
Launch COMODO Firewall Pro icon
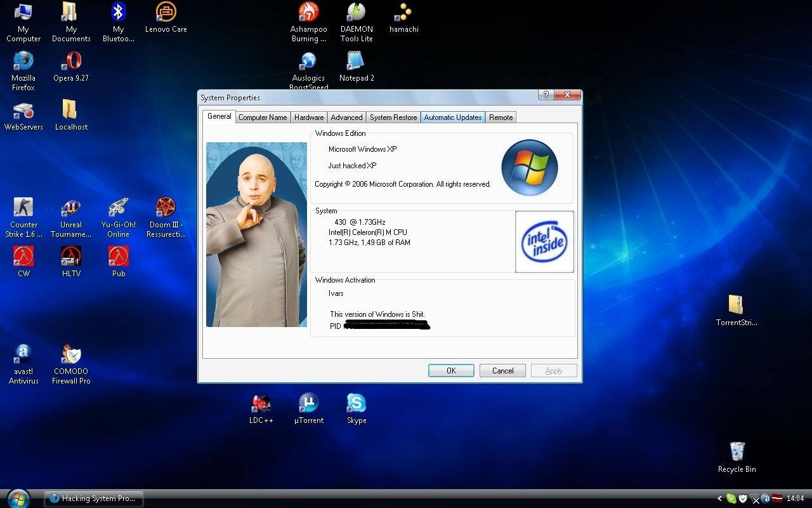[71, 364]
